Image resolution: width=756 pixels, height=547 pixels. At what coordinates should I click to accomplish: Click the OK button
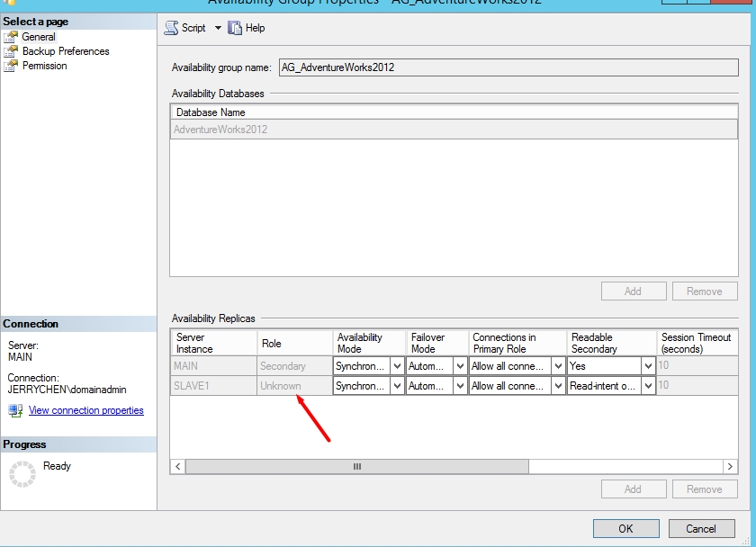tap(625, 529)
